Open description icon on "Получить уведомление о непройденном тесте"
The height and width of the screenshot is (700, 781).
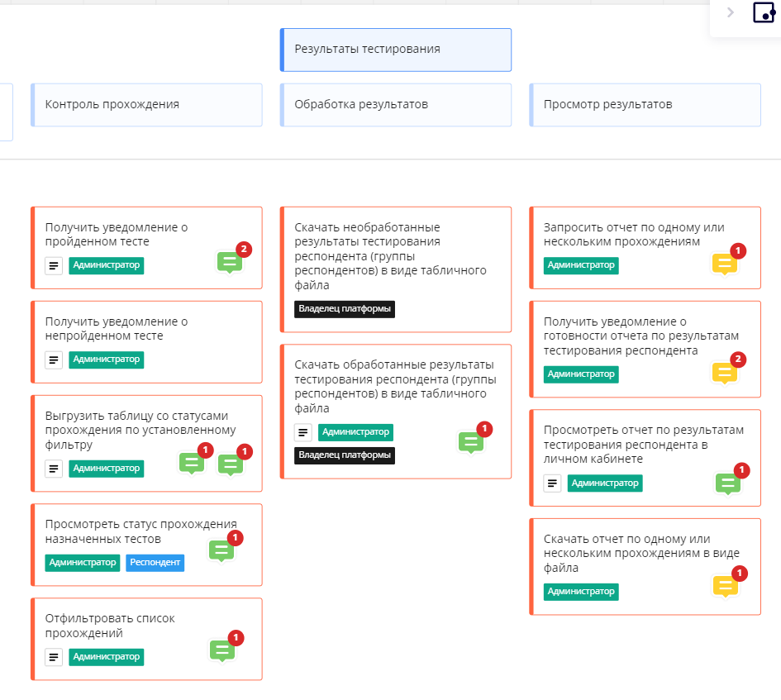coord(53,360)
